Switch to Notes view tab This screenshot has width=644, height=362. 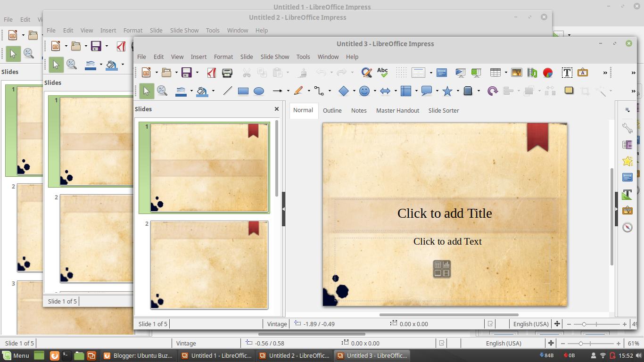359,110
